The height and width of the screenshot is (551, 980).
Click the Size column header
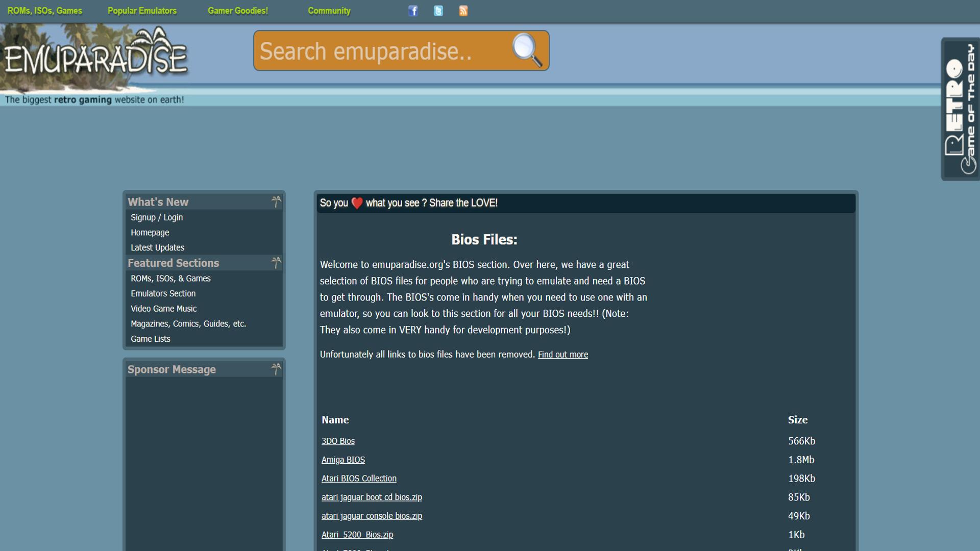798,420
